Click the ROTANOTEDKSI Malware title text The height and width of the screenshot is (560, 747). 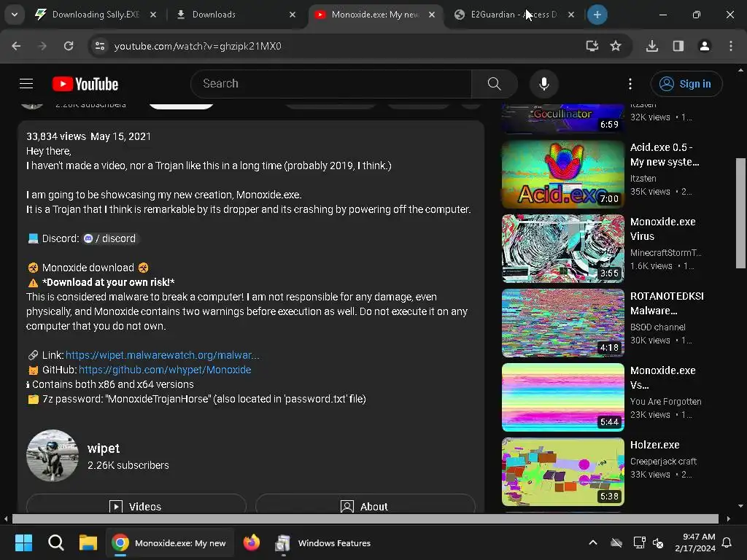(667, 303)
